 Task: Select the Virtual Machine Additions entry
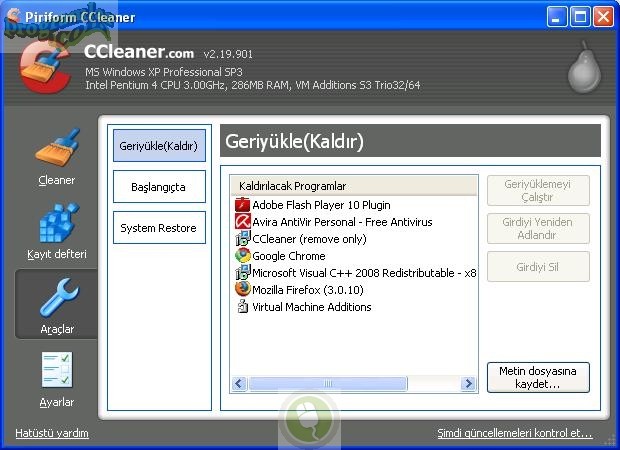tap(312, 307)
